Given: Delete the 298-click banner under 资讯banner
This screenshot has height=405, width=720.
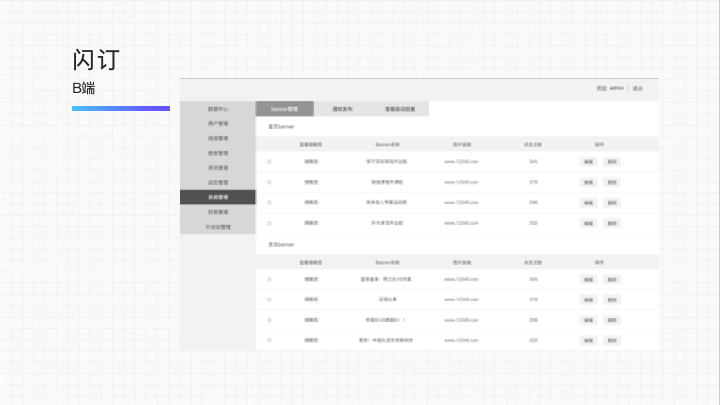Looking at the screenshot, I should [612, 320].
